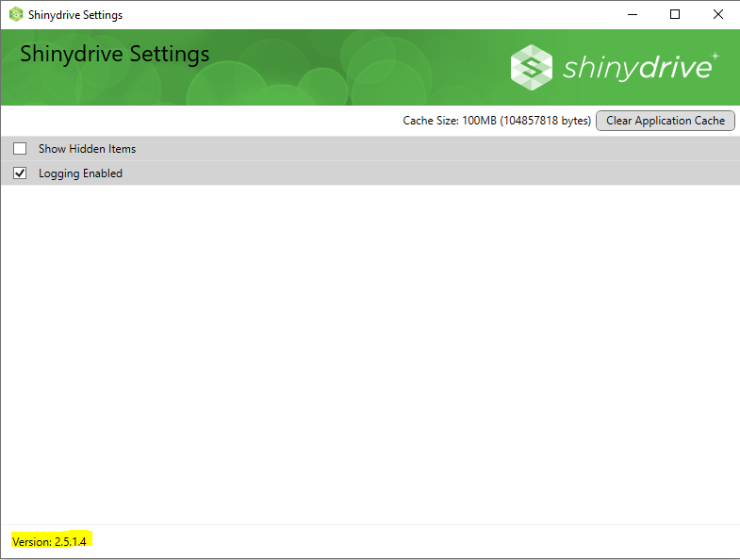This screenshot has height=560, width=740.
Task: Click the large "Shinydrive Settings" banner heading
Action: click(114, 53)
